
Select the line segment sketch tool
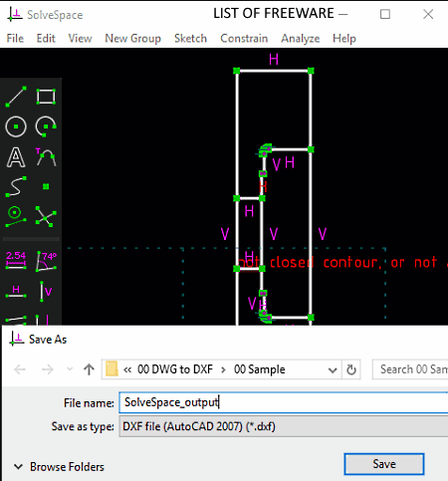pos(16,97)
